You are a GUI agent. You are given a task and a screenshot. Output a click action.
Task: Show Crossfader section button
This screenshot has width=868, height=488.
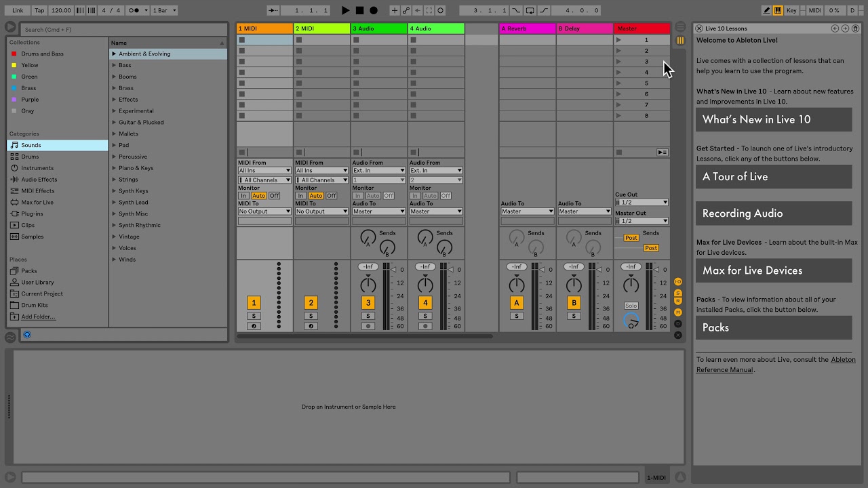[678, 335]
